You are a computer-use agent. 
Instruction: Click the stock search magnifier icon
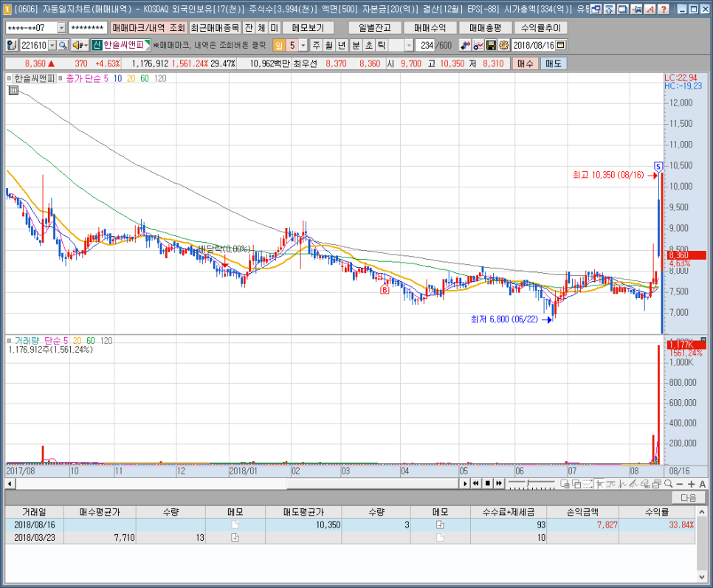[63, 46]
